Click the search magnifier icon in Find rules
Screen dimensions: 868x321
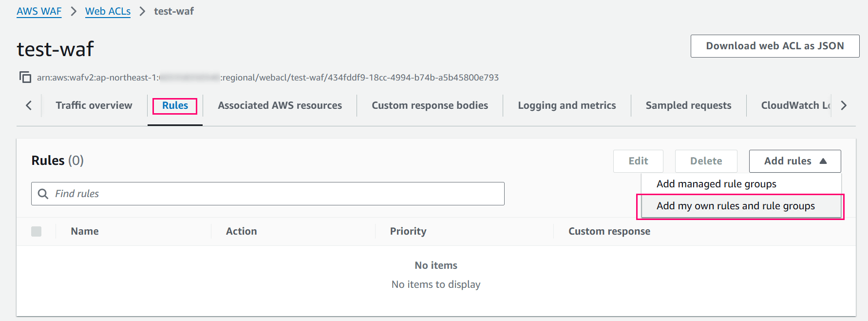[x=43, y=194]
